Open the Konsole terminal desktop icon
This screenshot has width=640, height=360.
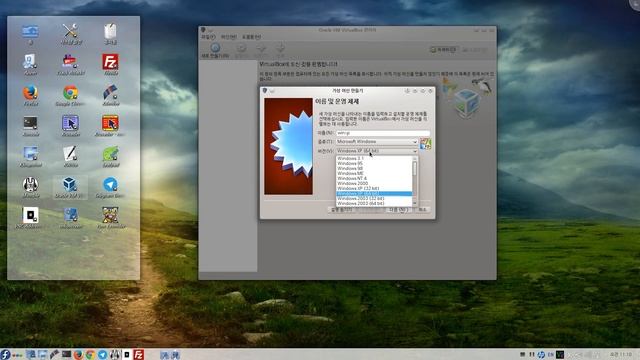click(30, 124)
